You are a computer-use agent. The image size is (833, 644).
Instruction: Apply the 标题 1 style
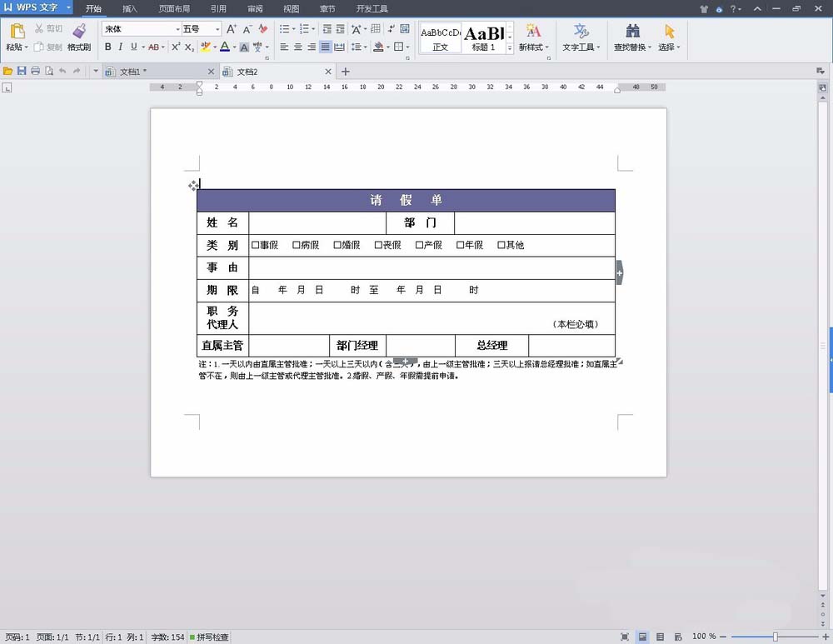486,37
